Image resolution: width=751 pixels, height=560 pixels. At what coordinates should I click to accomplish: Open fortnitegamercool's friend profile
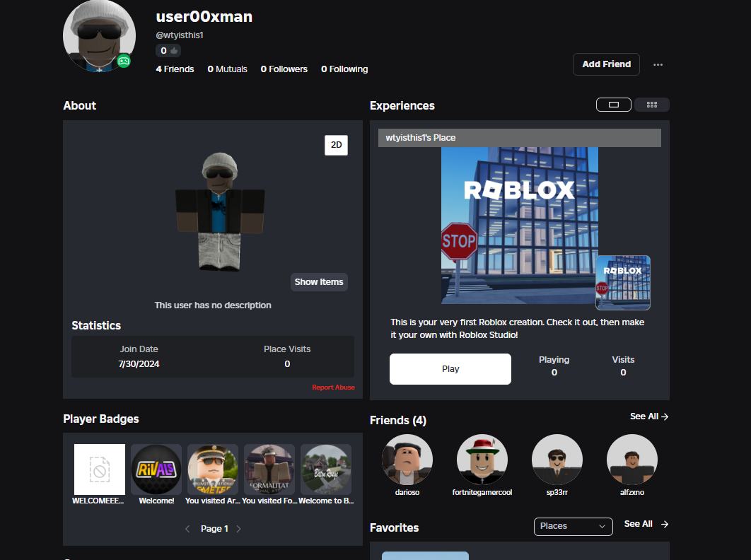482,460
